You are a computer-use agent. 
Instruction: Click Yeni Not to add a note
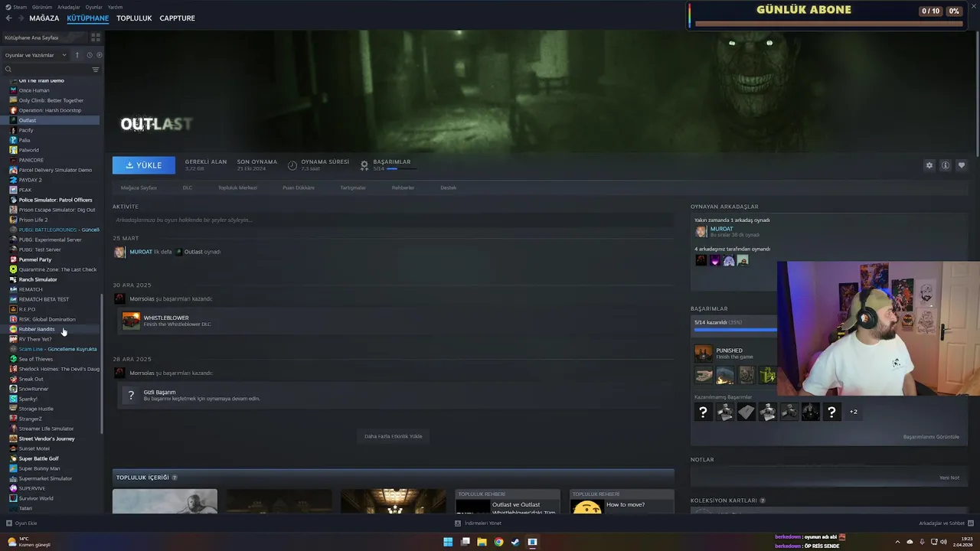pyautogui.click(x=949, y=478)
